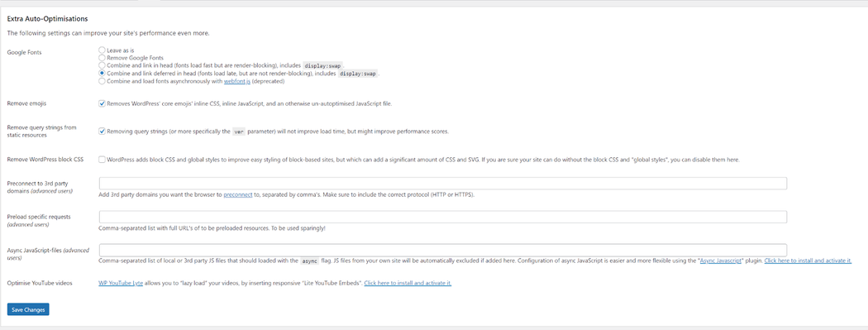Enable the Remove WordPress block CSS checkbox

click(x=102, y=160)
